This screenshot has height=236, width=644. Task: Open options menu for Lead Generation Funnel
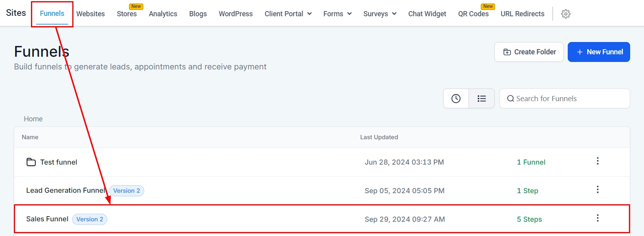tap(598, 190)
